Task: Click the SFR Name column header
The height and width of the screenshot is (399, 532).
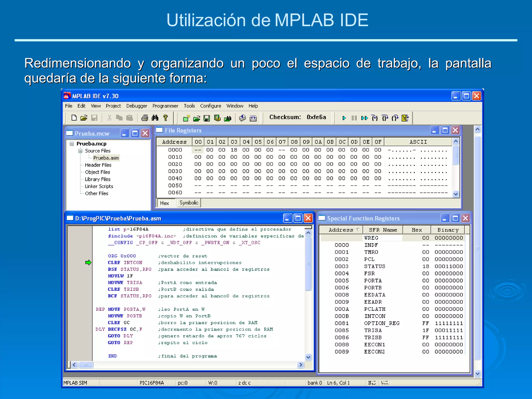Action: coord(383,230)
